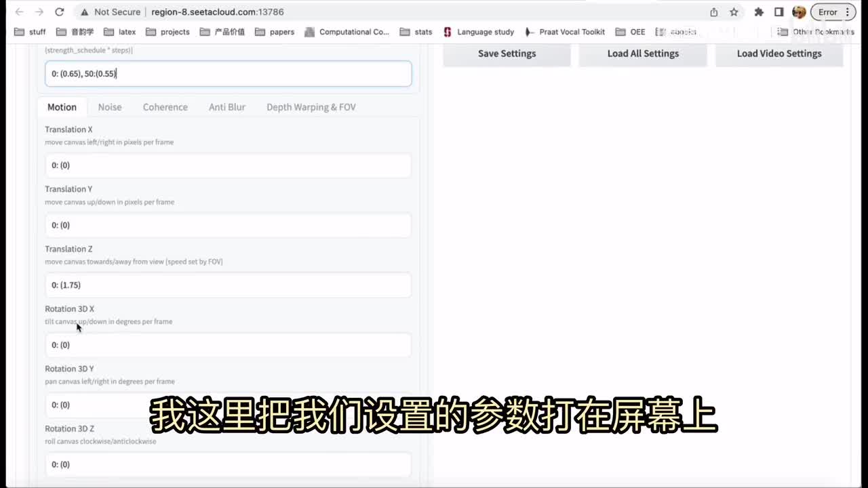
Task: Click the Save Settings button
Action: pos(507,54)
